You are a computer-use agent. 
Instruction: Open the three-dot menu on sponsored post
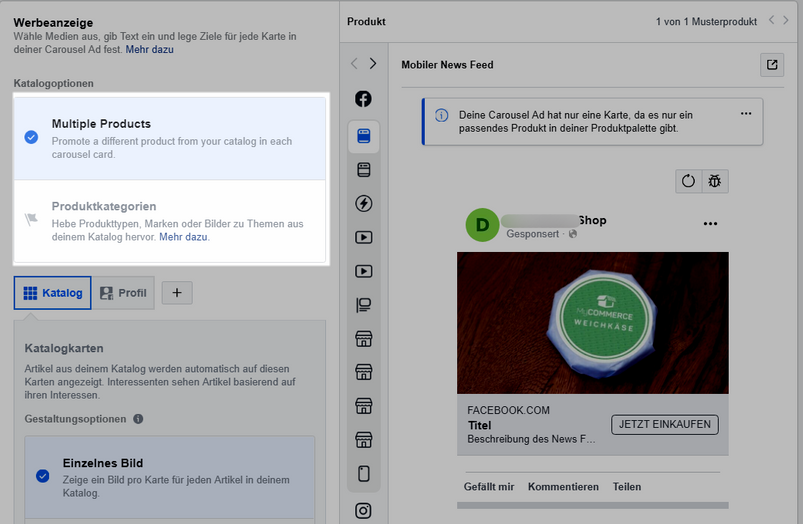pyautogui.click(x=710, y=223)
